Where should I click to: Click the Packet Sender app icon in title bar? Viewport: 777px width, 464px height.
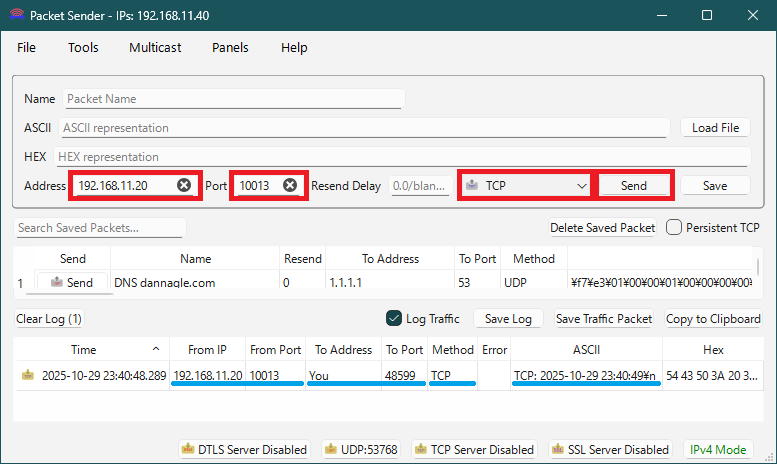[15, 16]
